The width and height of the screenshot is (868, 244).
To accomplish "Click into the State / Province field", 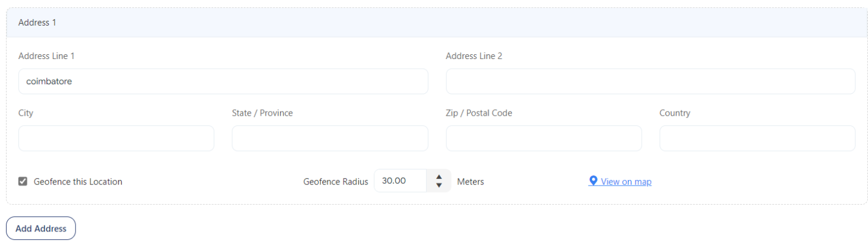I will coord(329,138).
